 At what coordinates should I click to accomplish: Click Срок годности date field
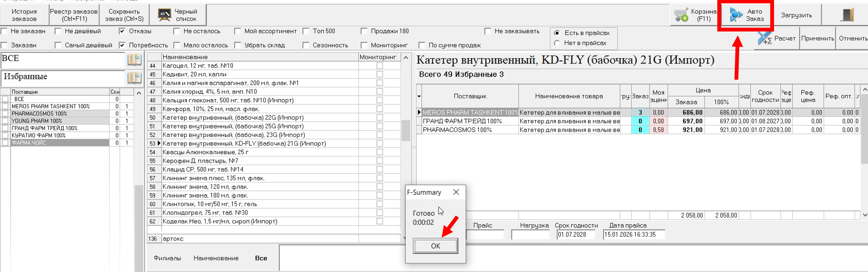(x=576, y=234)
